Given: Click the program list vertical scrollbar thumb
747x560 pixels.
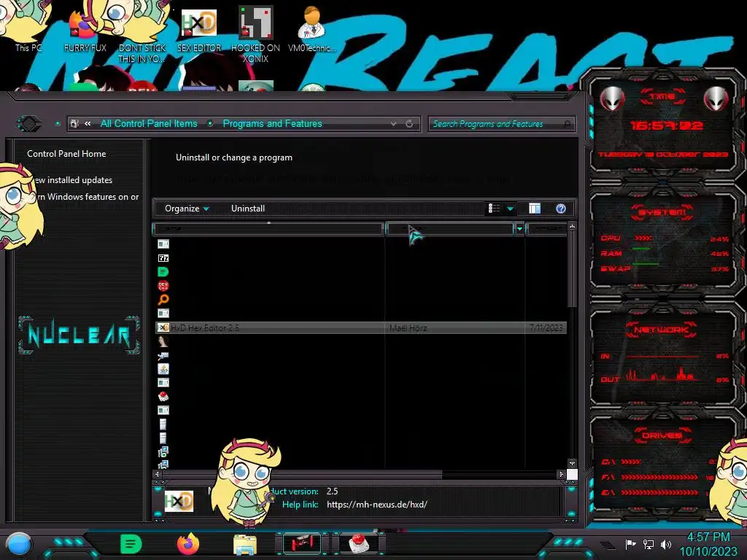Looking at the screenshot, I should pyautogui.click(x=572, y=269).
